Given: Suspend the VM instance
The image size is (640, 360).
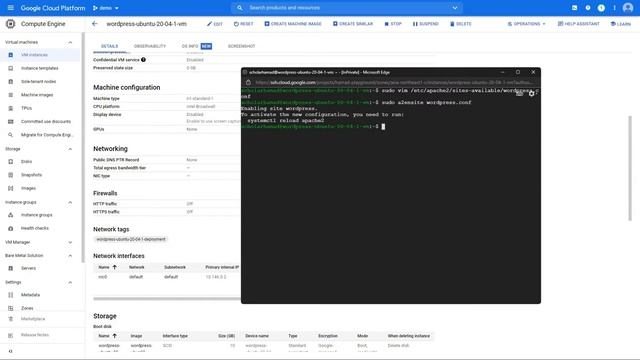Looking at the screenshot, I should click(426, 24).
